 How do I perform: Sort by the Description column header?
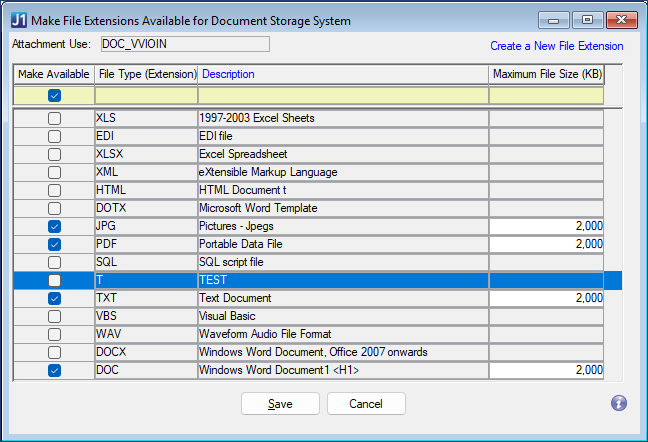pyautogui.click(x=343, y=74)
